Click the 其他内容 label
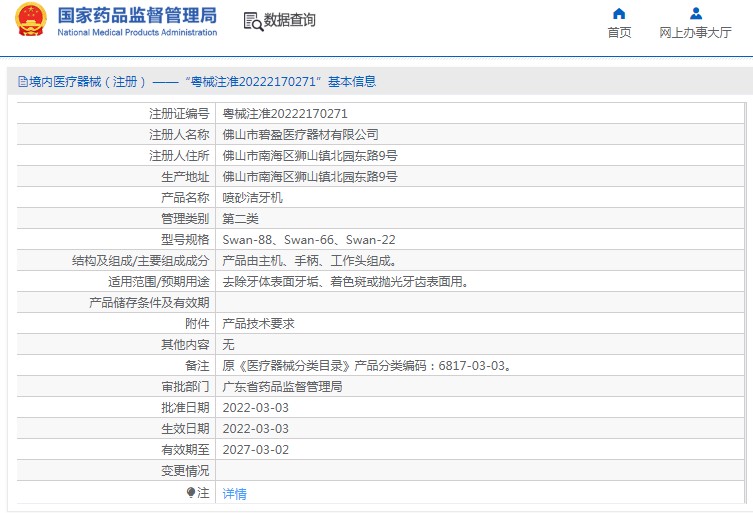The height and width of the screenshot is (513, 753). [x=185, y=345]
